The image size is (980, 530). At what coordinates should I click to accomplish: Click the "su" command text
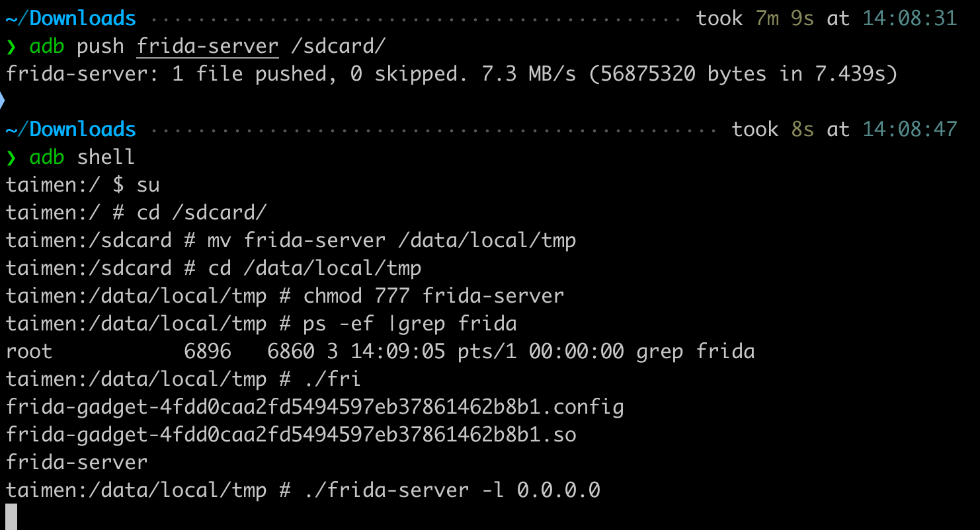[x=148, y=185]
